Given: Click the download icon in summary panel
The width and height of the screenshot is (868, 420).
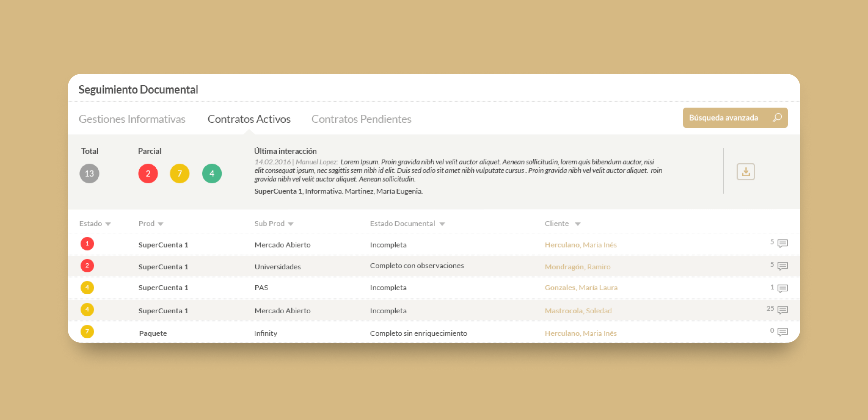Looking at the screenshot, I should [x=745, y=172].
